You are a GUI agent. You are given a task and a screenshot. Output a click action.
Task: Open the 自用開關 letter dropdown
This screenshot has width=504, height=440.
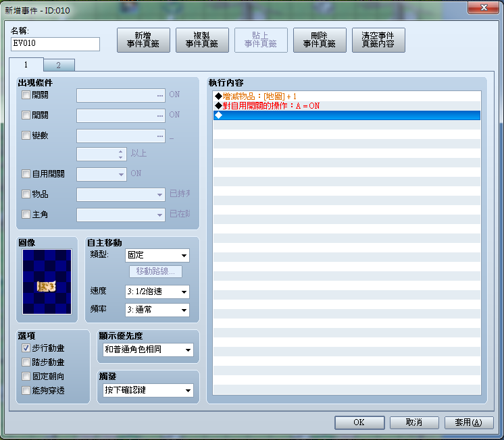click(101, 174)
